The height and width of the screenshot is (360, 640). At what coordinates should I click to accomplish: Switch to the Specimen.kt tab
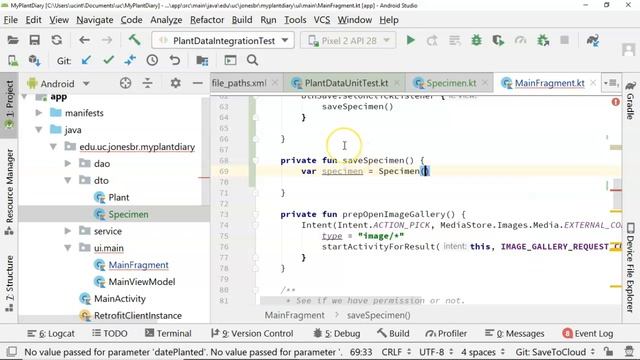coord(451,83)
